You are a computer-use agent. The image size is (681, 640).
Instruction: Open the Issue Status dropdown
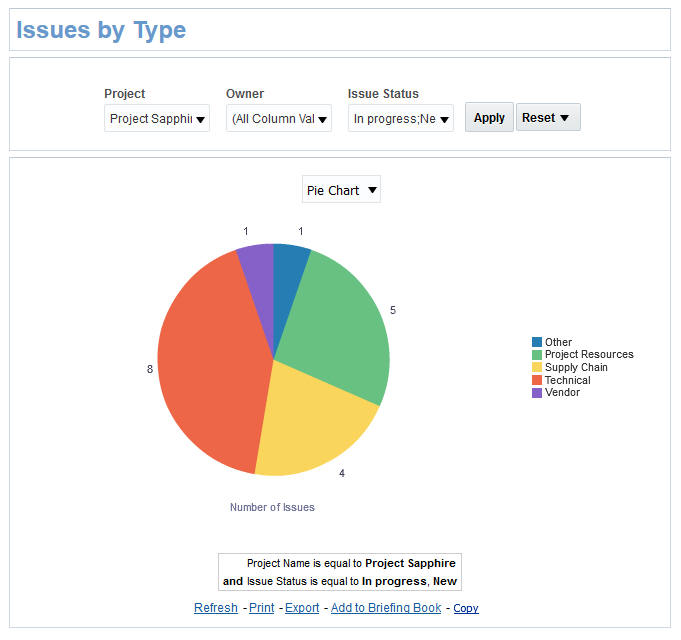(401, 119)
